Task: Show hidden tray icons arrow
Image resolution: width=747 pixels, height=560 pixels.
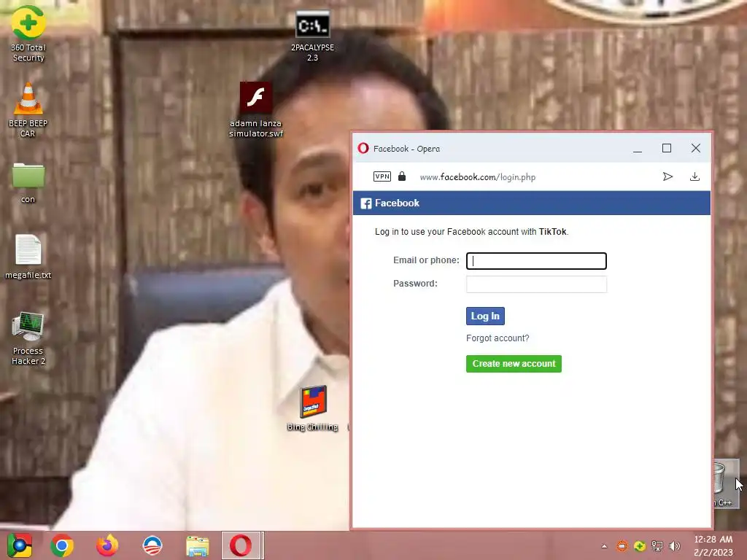Action: (604, 546)
